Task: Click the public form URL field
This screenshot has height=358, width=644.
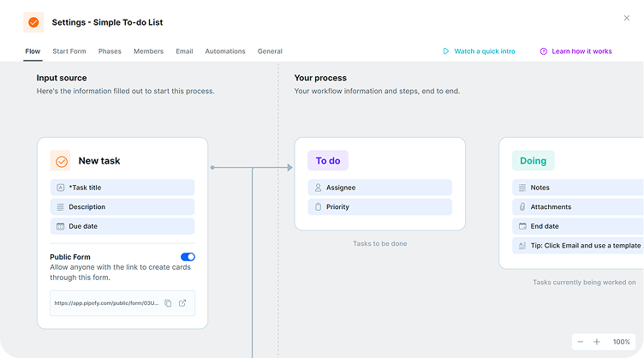Action: (107, 303)
